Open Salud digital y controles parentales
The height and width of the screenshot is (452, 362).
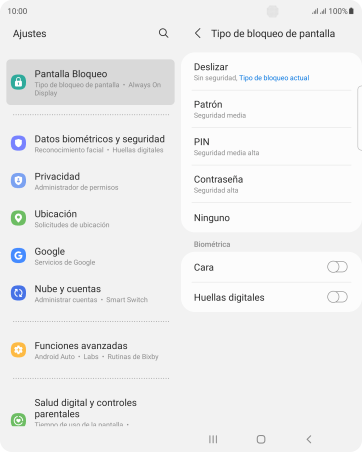click(90, 412)
